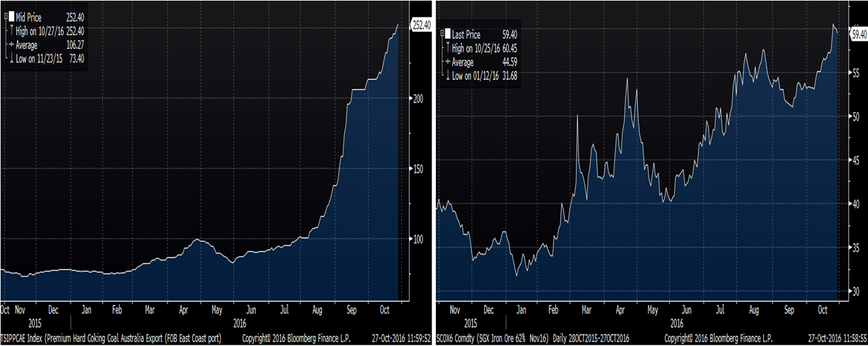Click the 200 value on coal price axis
Screen dimensions: 868x346
point(417,99)
